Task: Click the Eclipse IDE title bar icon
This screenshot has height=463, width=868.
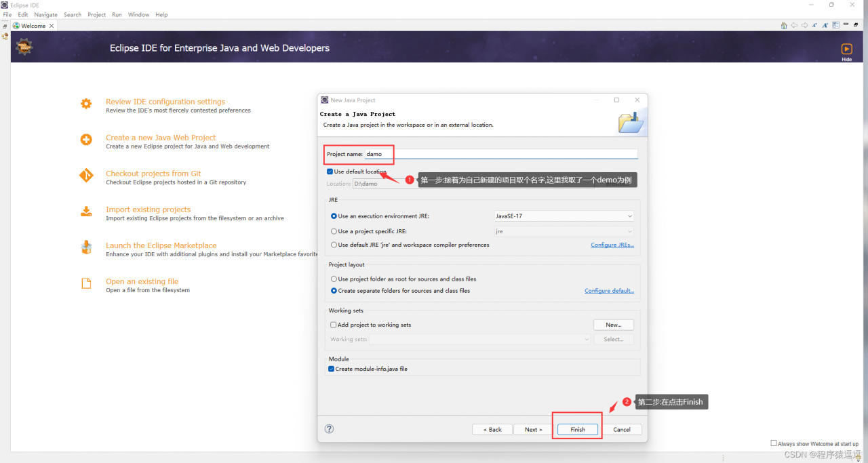Action: pyautogui.click(x=5, y=5)
